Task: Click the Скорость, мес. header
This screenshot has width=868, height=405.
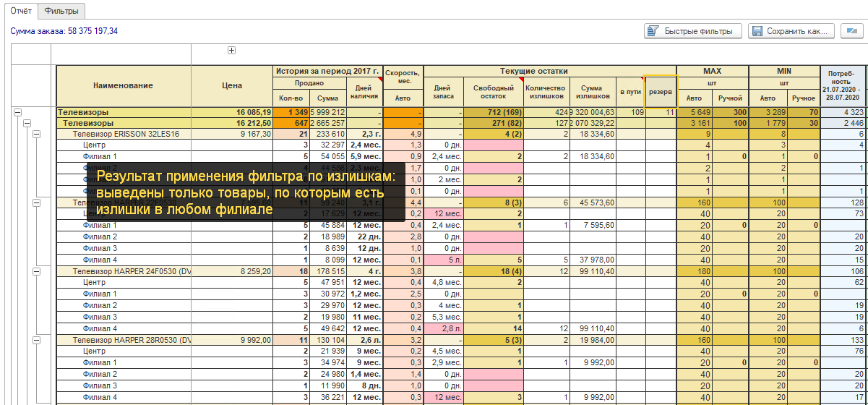Action: (x=403, y=77)
